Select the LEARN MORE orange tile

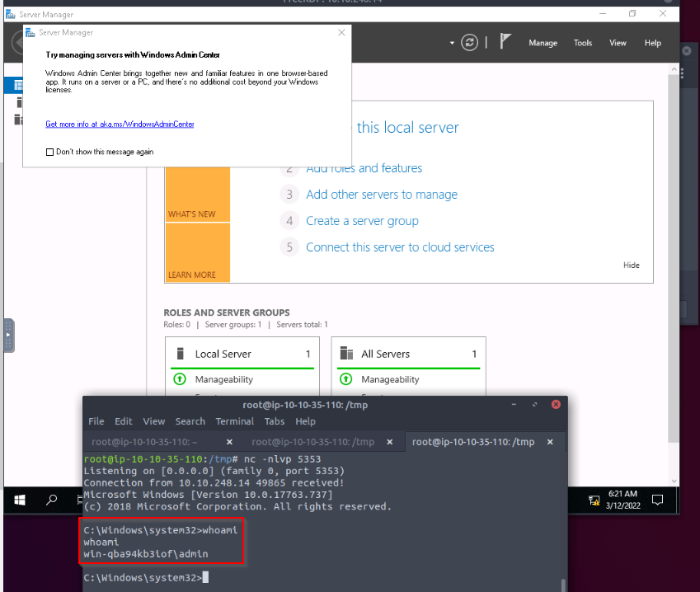(x=197, y=252)
